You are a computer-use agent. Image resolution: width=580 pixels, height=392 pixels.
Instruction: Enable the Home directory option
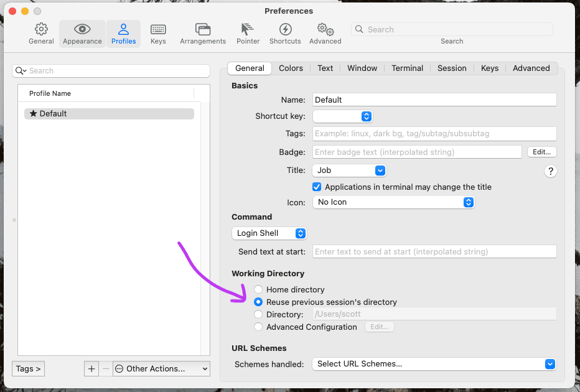pos(259,289)
